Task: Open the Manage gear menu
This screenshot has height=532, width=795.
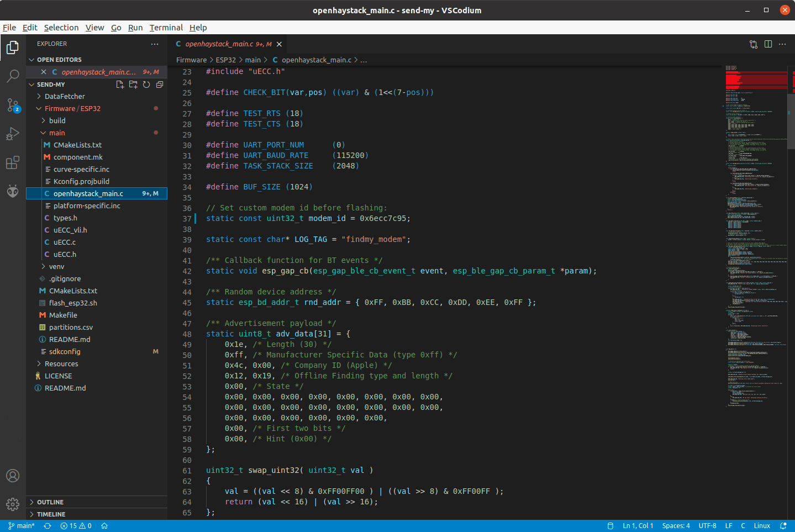Action: tap(13, 504)
